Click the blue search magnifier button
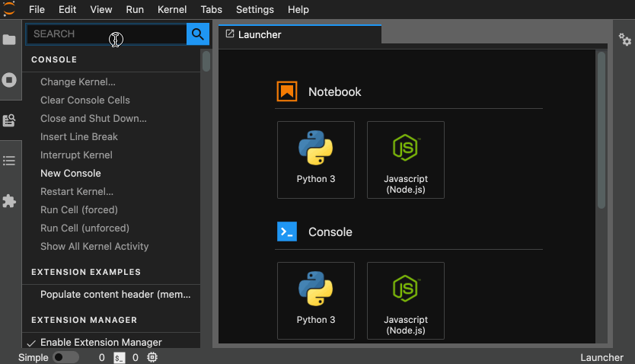 [x=198, y=34]
